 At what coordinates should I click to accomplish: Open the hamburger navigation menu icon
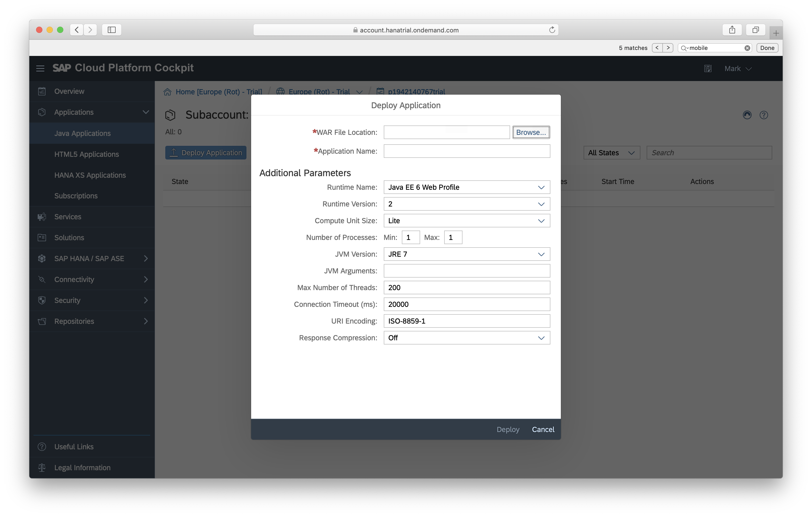[40, 68]
